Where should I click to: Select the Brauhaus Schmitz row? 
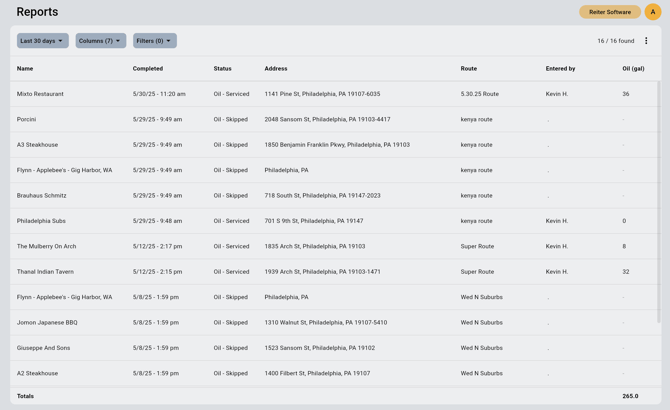(x=41, y=196)
